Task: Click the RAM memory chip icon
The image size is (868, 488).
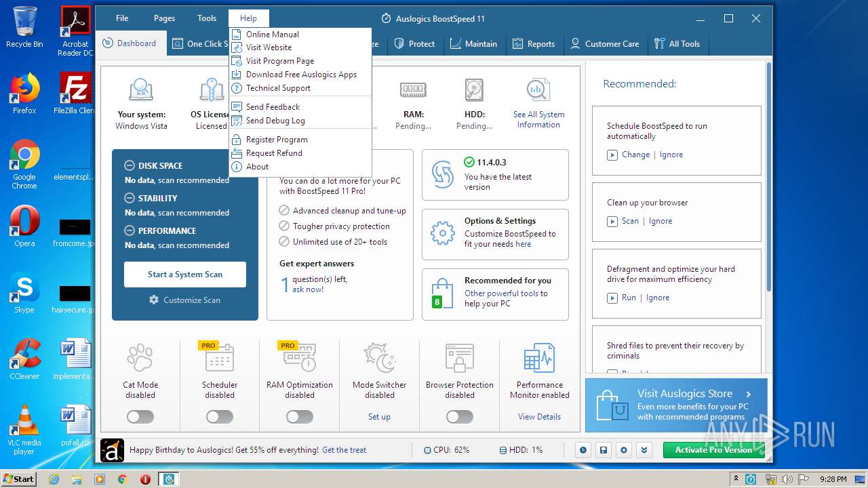Action: (x=413, y=90)
